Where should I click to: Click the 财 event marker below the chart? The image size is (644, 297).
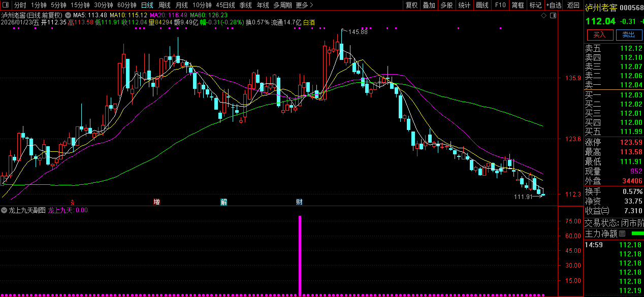point(300,202)
